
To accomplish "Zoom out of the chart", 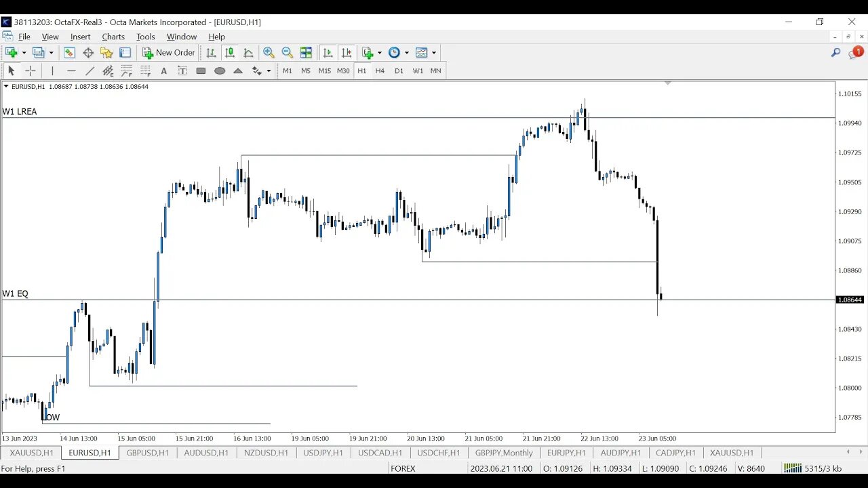I will (x=287, y=52).
